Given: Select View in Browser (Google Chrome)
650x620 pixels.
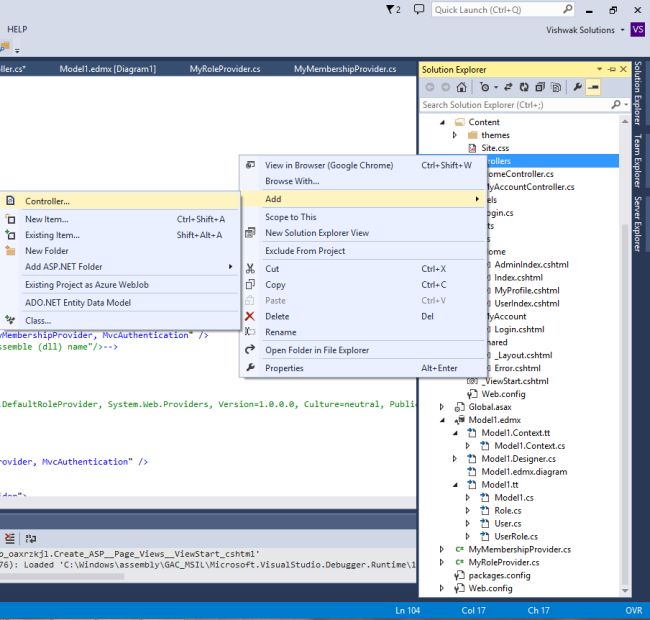Looking at the screenshot, I should click(x=329, y=165).
